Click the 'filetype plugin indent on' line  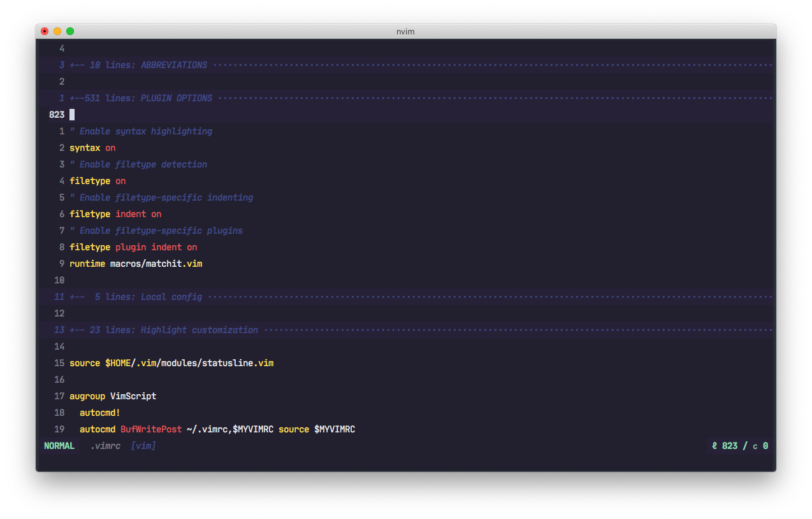[133, 247]
